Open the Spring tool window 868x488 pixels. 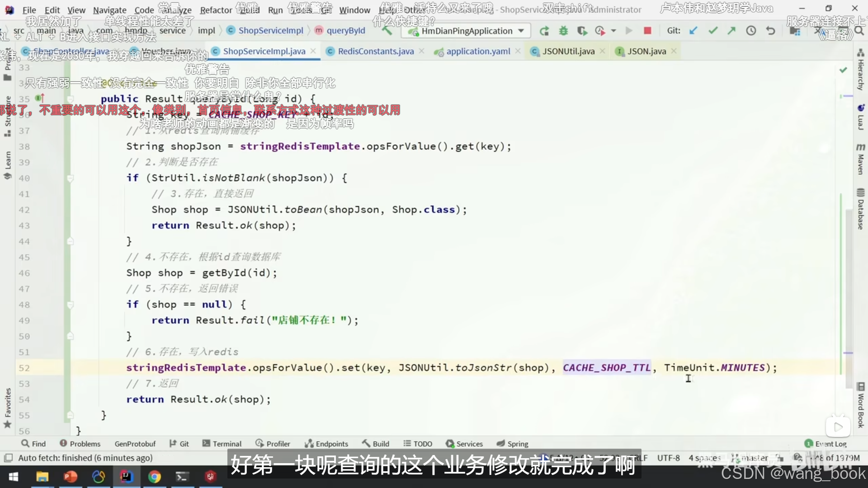click(x=513, y=444)
